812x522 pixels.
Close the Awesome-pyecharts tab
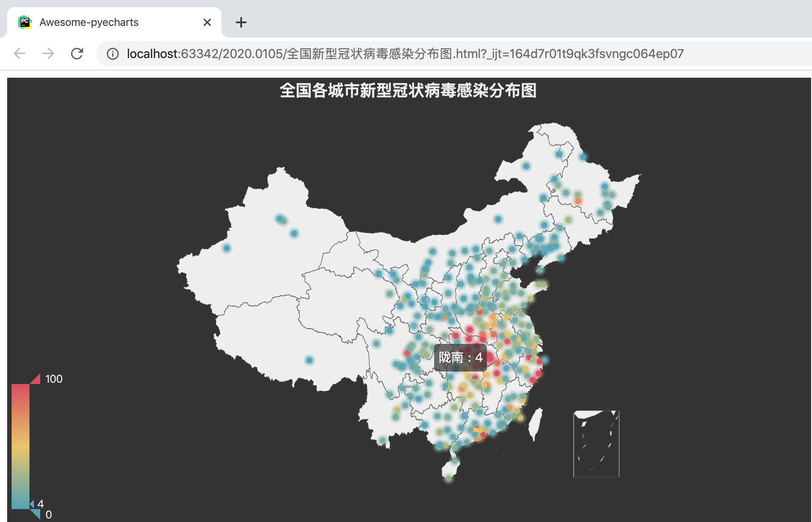point(207,22)
